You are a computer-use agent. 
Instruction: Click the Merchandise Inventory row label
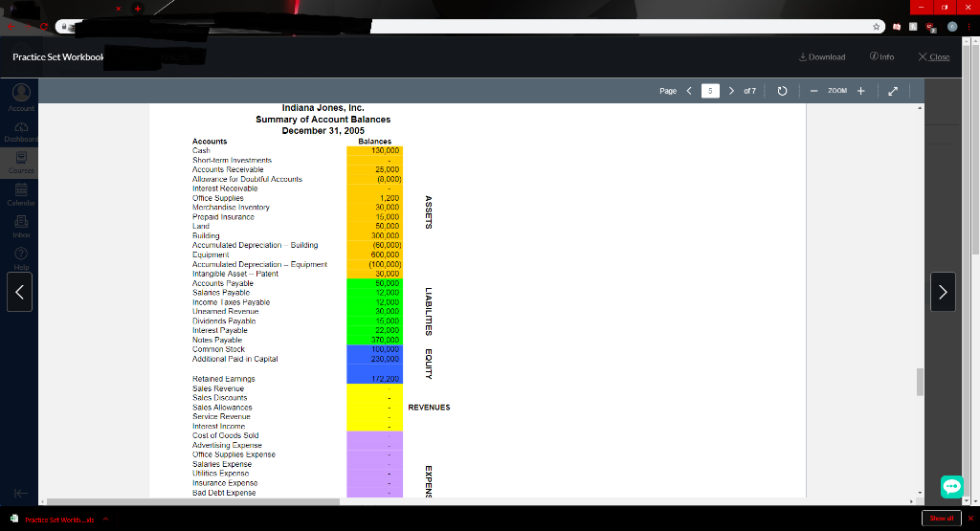(x=231, y=208)
